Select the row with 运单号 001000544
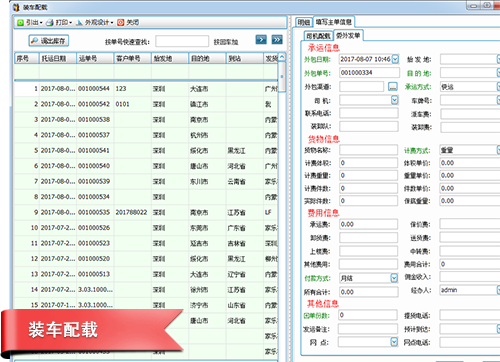This screenshot has height=362, width=500. pyautogui.click(x=146, y=89)
